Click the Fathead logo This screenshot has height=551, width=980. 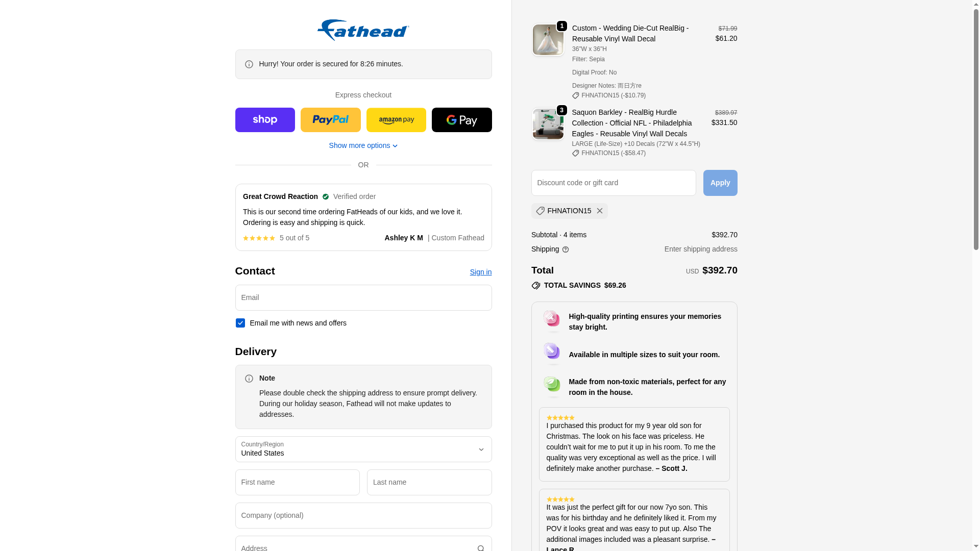point(363,30)
